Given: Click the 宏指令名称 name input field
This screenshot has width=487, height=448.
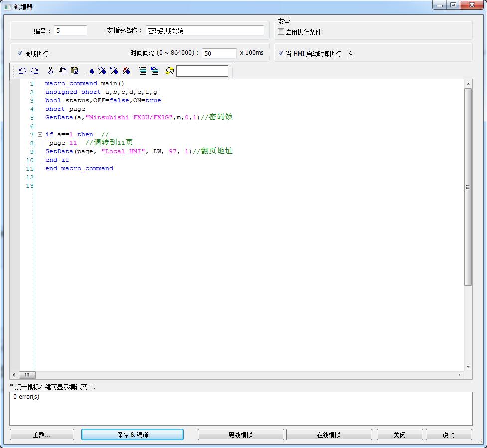Looking at the screenshot, I should (205, 31).
